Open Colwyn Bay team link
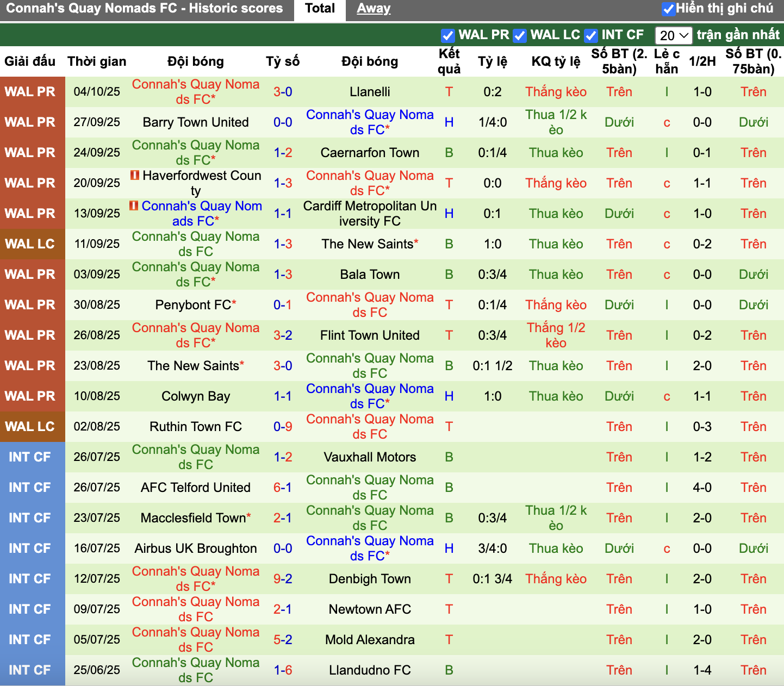 tap(196, 396)
